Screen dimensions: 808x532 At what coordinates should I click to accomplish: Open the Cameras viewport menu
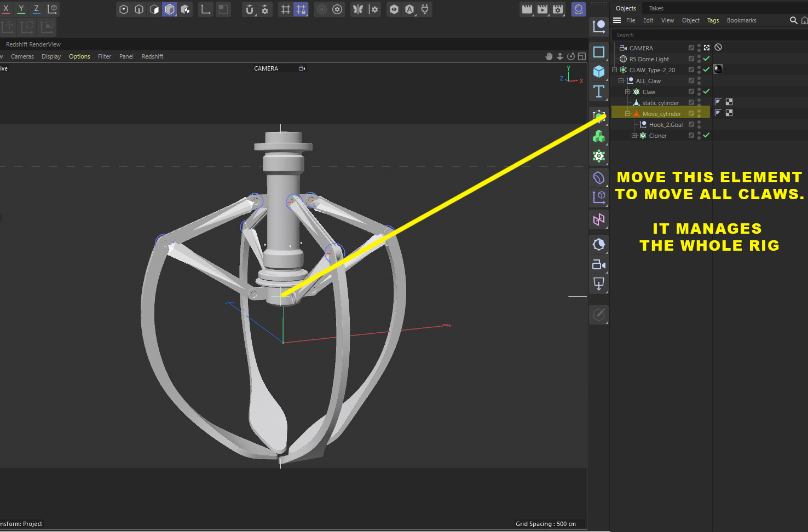pos(22,56)
